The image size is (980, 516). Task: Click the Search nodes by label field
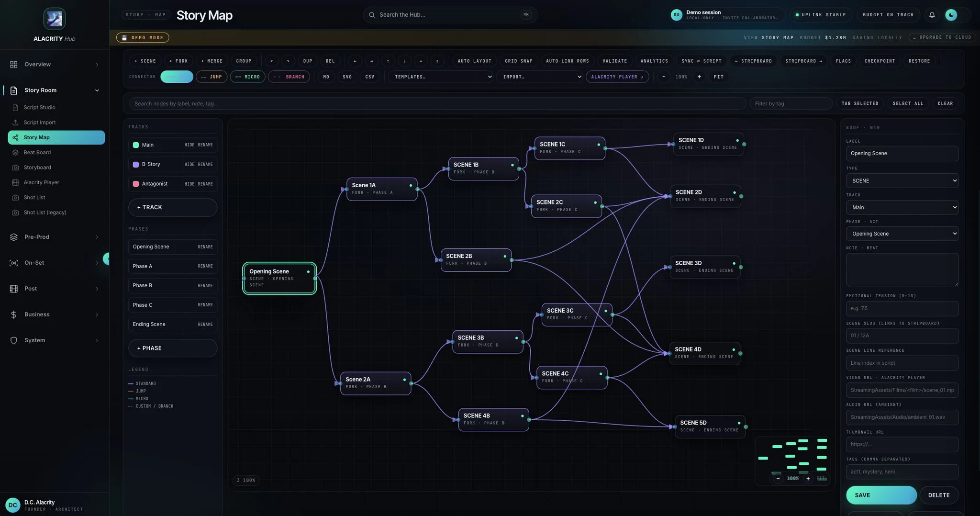[437, 103]
